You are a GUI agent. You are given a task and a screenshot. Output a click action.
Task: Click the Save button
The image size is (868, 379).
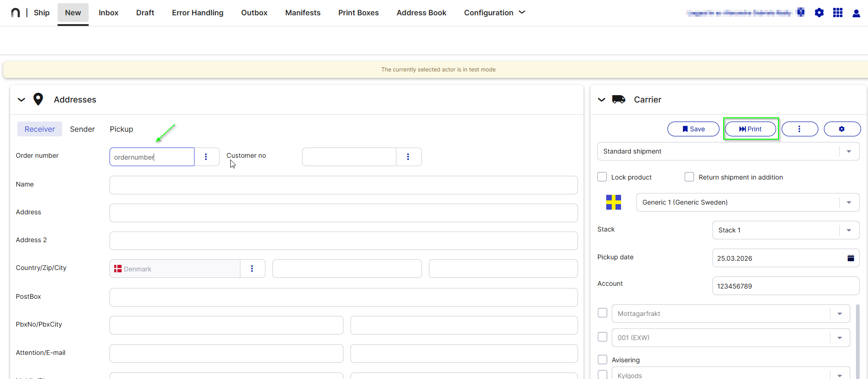(693, 129)
